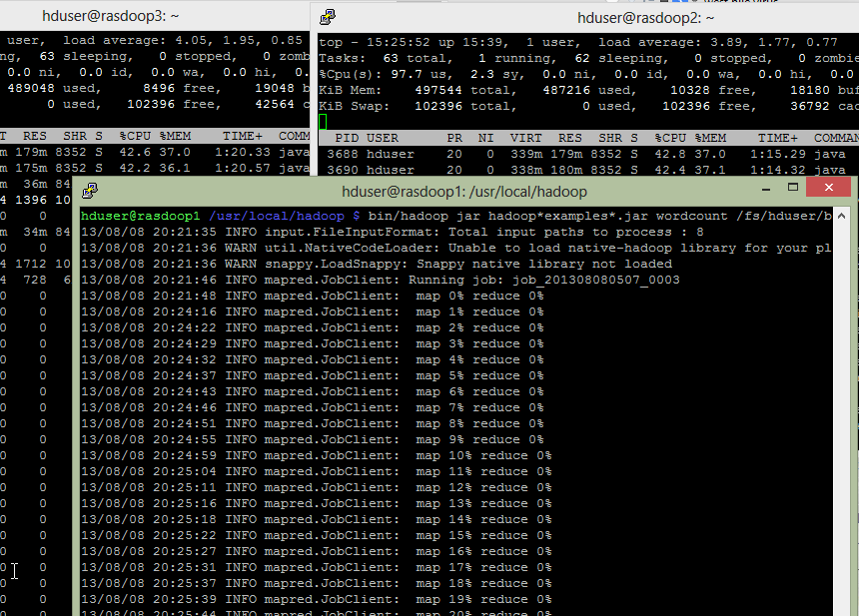Image resolution: width=859 pixels, height=616 pixels.
Task: Click '%Cpu(s): 97.7 us' in rasdoop2
Action: 386,75
